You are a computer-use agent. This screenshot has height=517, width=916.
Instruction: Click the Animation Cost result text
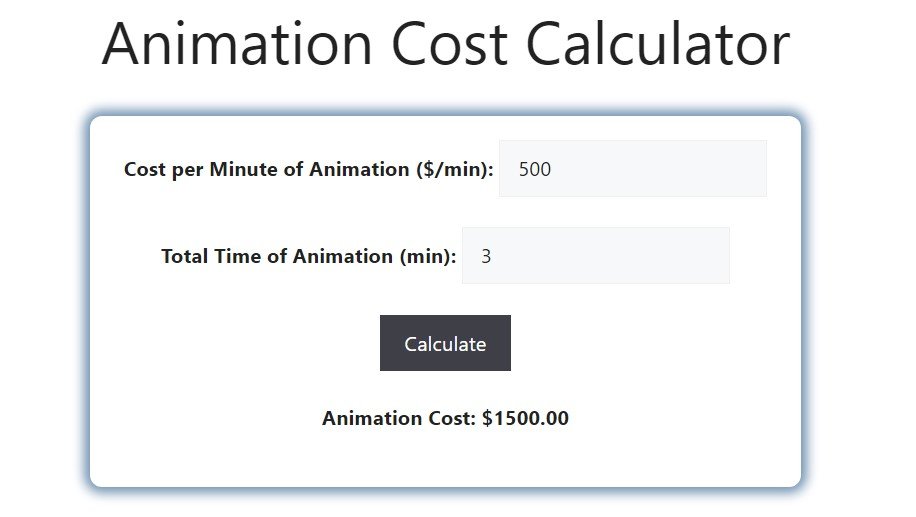click(445, 418)
